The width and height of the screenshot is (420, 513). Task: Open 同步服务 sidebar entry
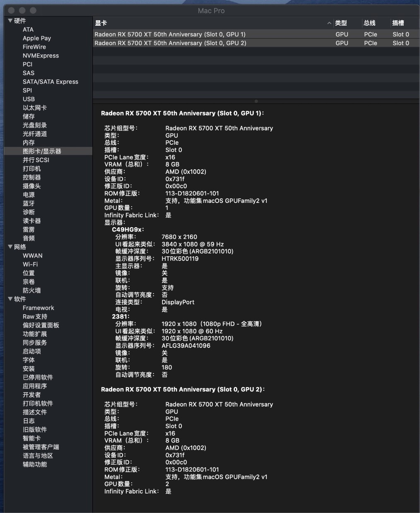pyautogui.click(x=35, y=342)
